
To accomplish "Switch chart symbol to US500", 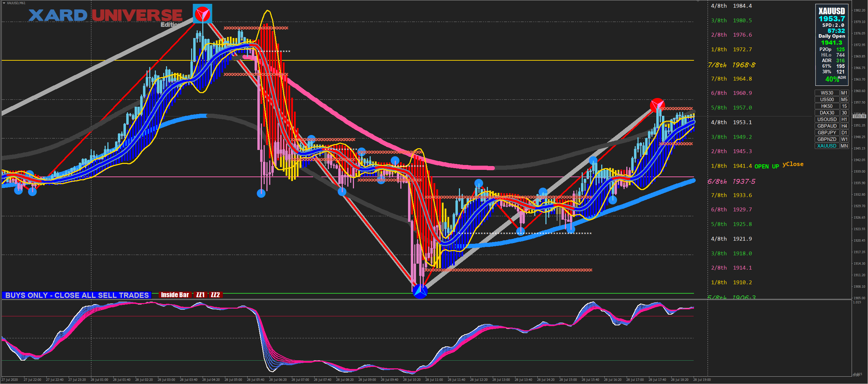I will coord(827,99).
